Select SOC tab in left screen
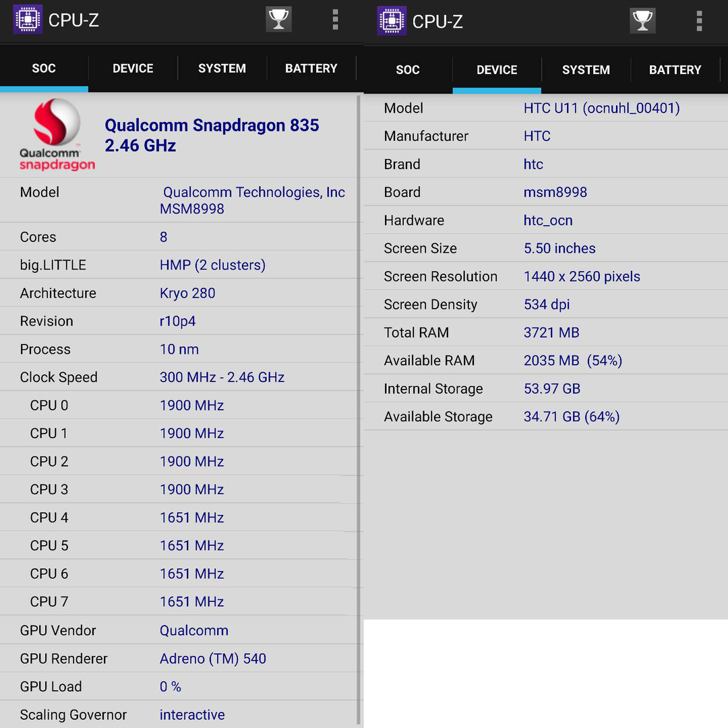This screenshot has width=728, height=728. 44,68
